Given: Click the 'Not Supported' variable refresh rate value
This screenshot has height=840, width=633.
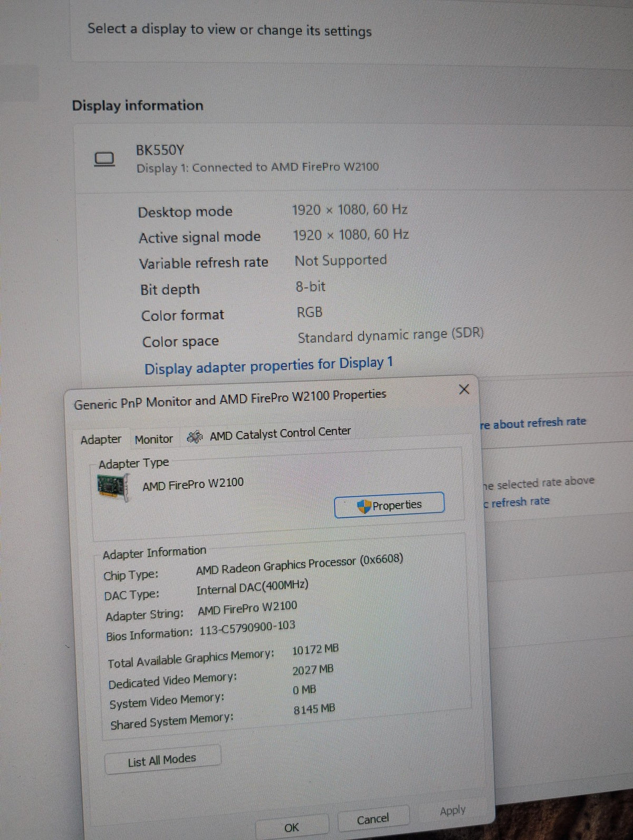Looking at the screenshot, I should point(341,260).
